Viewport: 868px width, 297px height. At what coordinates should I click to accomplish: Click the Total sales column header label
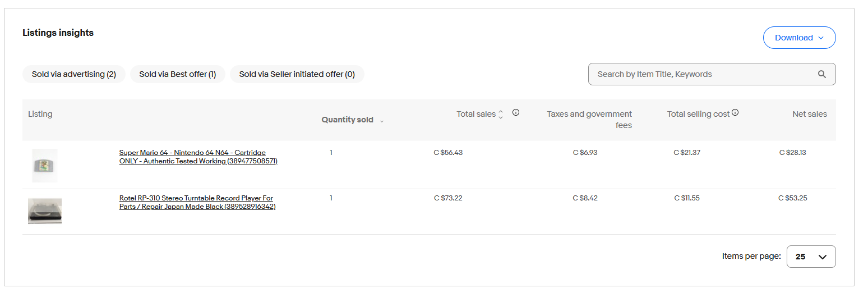click(x=475, y=114)
